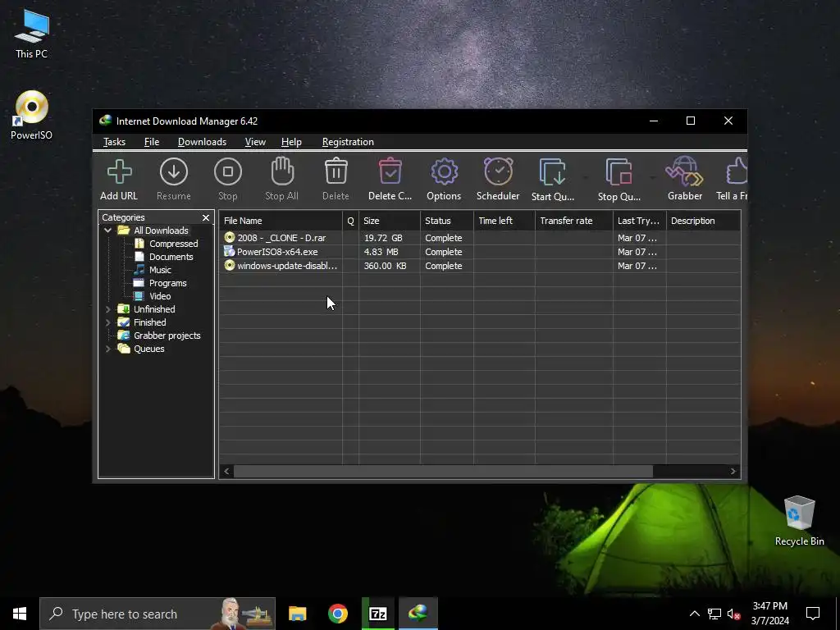The height and width of the screenshot is (630, 840).
Task: Click the Start Queue icon
Action: click(553, 179)
